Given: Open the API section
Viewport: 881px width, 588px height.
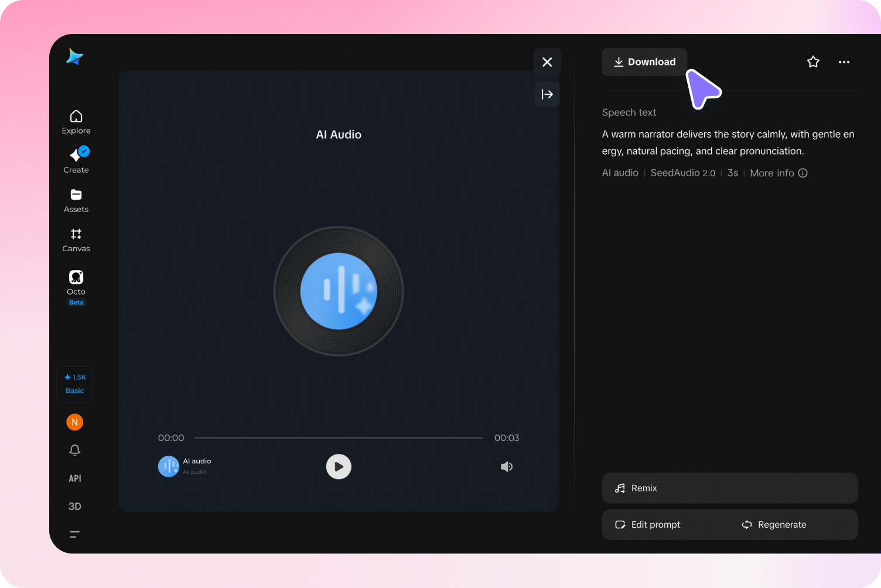Looking at the screenshot, I should coord(75,478).
